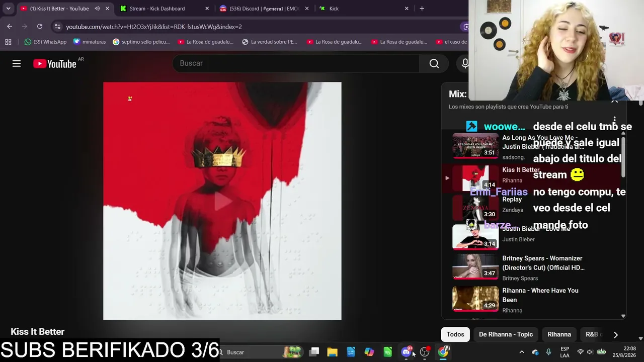
Task: Open the septimo sello pelicu... bookmark
Action: coord(141,42)
